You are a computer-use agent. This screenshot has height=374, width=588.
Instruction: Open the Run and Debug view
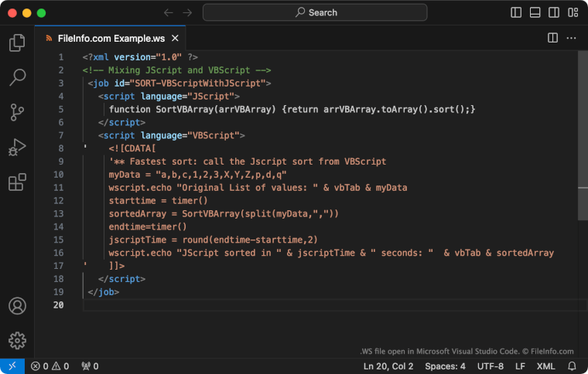click(17, 148)
